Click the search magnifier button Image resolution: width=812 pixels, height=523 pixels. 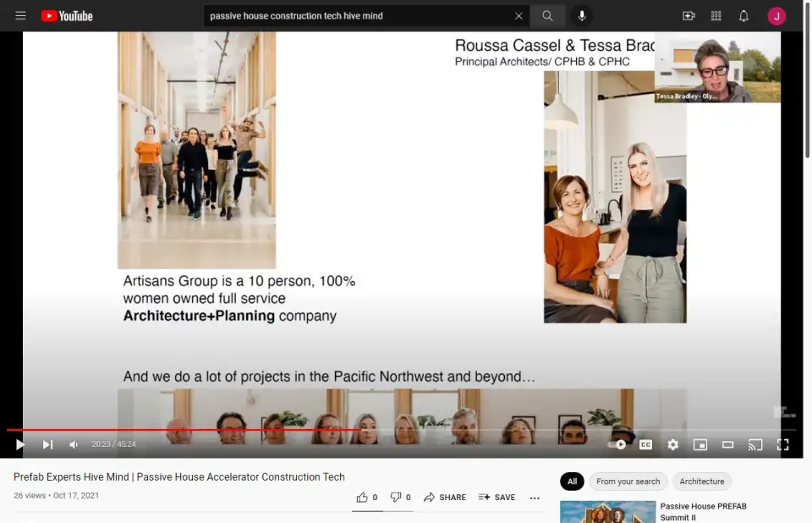(x=548, y=16)
